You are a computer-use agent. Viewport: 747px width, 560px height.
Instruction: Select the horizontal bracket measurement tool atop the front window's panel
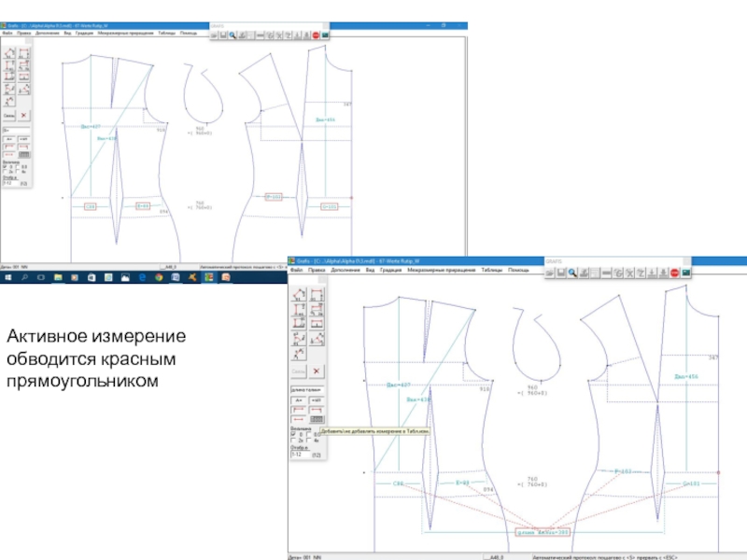point(317,295)
